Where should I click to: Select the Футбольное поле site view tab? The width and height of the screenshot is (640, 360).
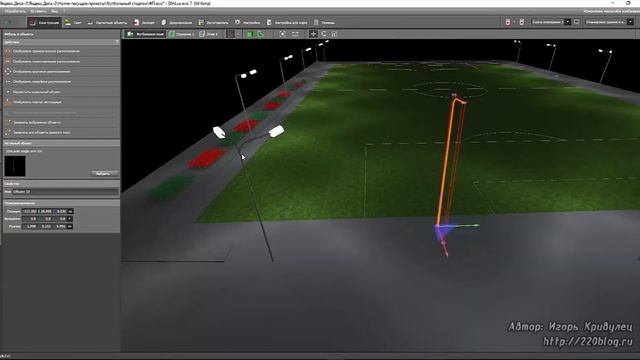[x=145, y=34]
